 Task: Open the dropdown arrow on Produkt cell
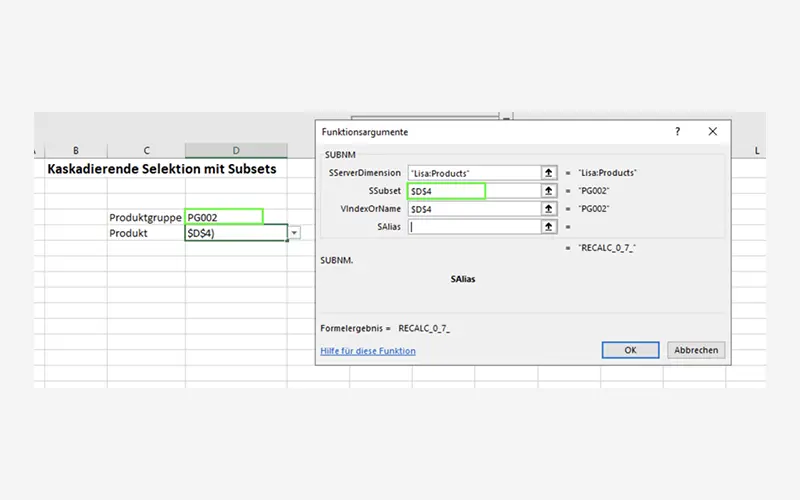[294, 233]
